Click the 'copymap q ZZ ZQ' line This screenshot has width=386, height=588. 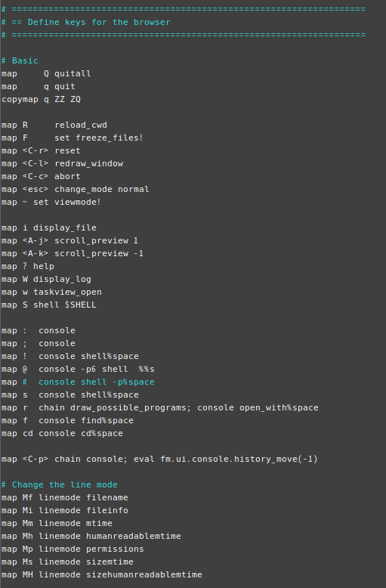click(x=42, y=99)
